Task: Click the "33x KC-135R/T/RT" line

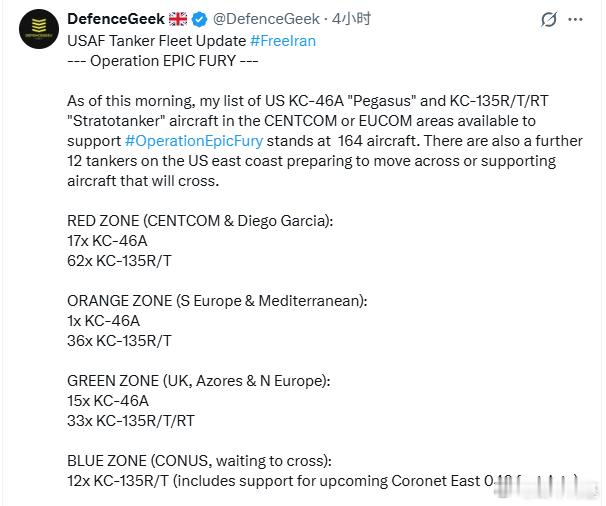Action: pyautogui.click(x=130, y=421)
